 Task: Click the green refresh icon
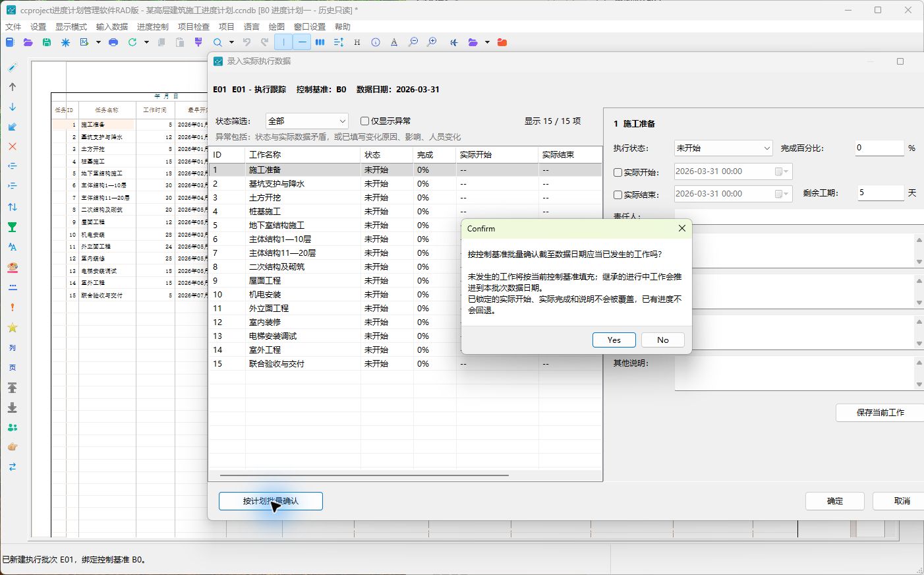click(x=132, y=42)
